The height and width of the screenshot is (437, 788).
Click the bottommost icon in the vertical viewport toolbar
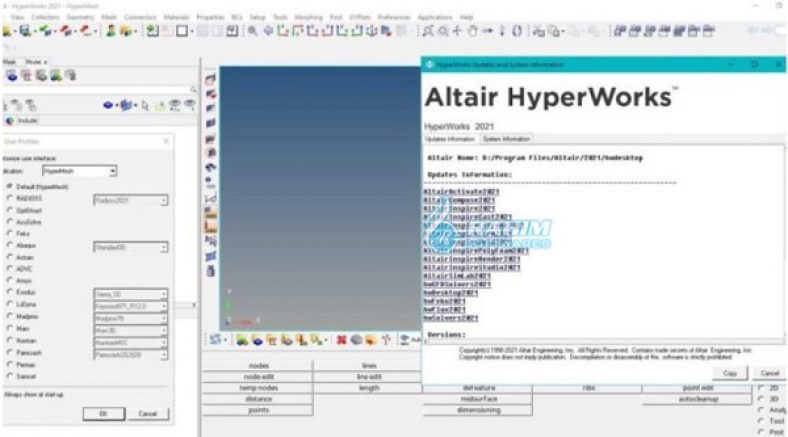[x=211, y=271]
